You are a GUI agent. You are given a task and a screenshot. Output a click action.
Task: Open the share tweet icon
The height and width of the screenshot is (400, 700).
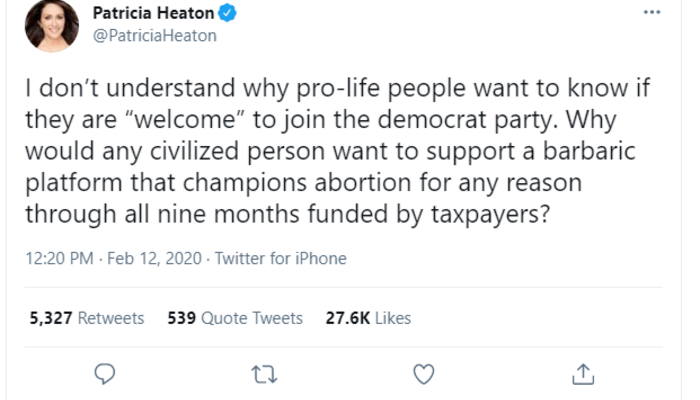(584, 373)
